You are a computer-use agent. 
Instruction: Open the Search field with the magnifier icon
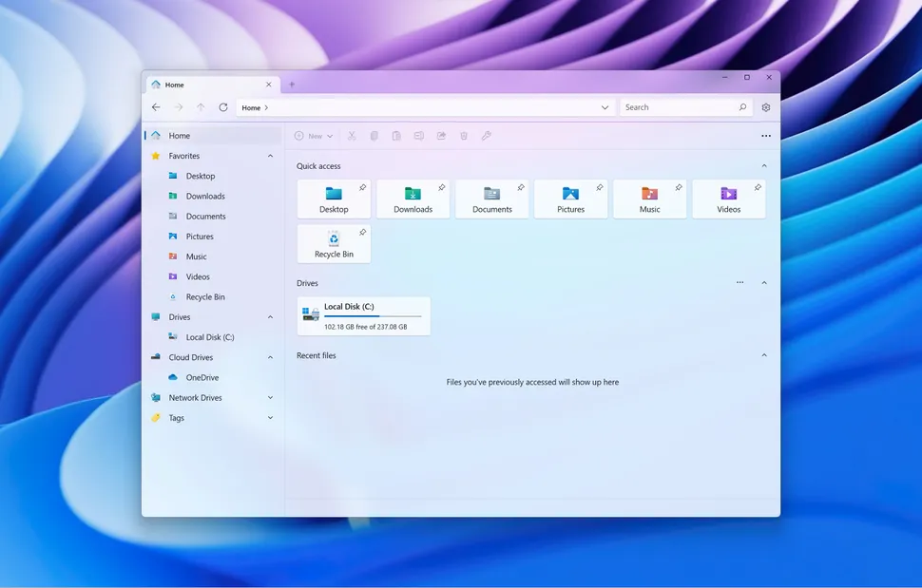tap(742, 107)
